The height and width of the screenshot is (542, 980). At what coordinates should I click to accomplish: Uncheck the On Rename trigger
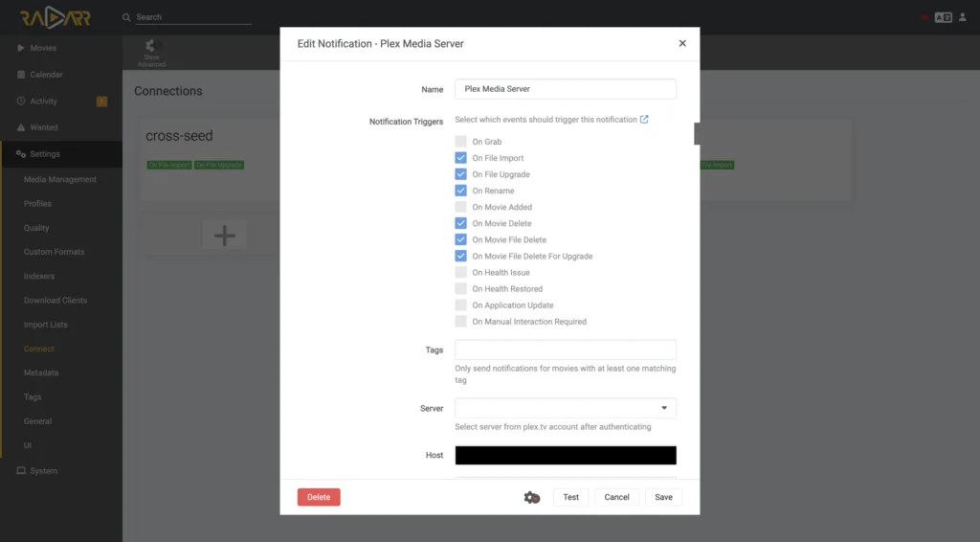[x=460, y=190]
